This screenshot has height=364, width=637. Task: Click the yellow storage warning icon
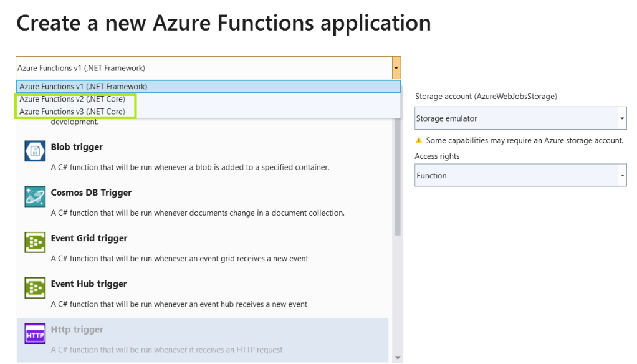coord(419,141)
